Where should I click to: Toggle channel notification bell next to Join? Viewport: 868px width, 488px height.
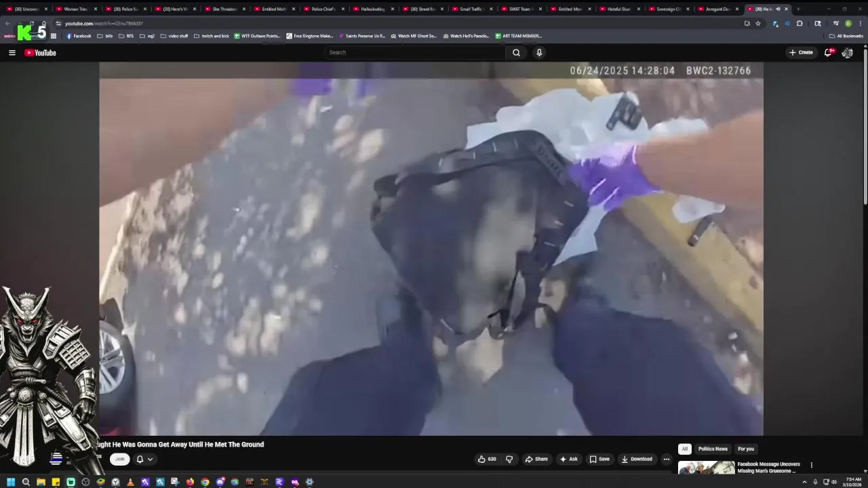pyautogui.click(x=140, y=459)
